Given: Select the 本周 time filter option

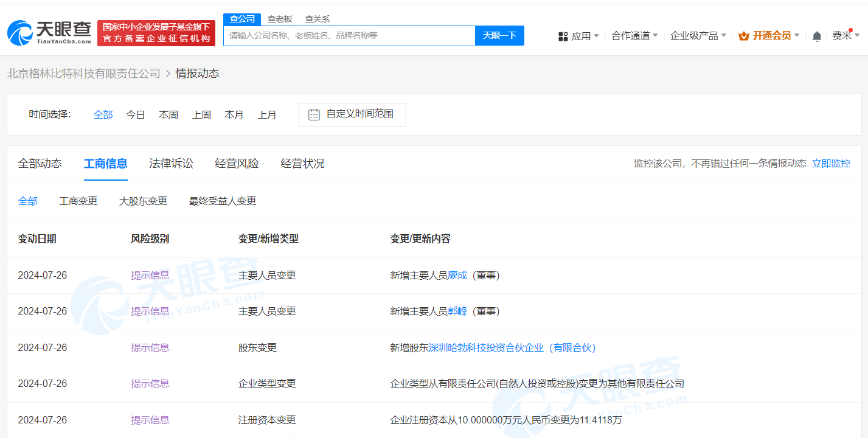Looking at the screenshot, I should (168, 114).
